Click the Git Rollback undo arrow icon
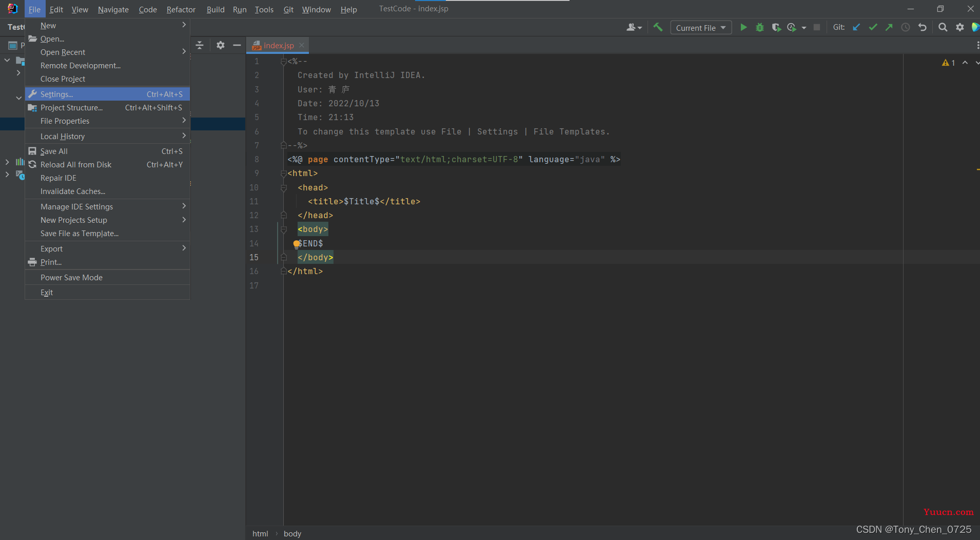This screenshot has width=980, height=540. [x=923, y=27]
